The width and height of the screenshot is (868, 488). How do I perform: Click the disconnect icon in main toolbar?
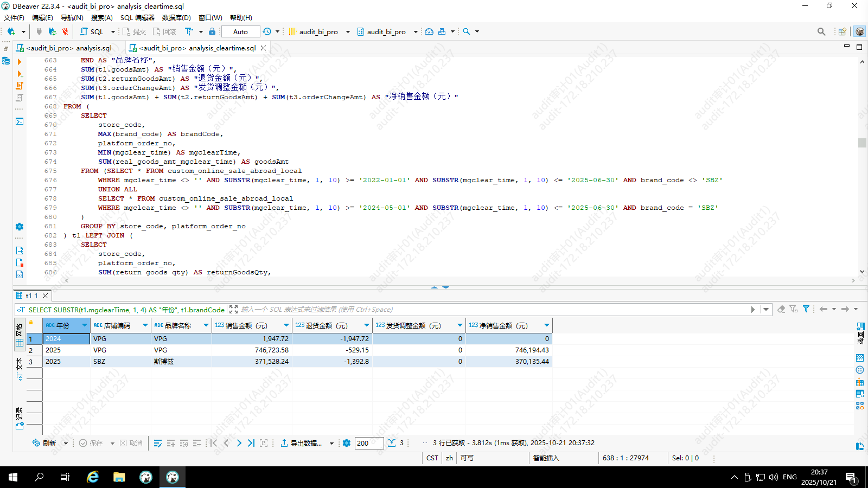tap(65, 31)
